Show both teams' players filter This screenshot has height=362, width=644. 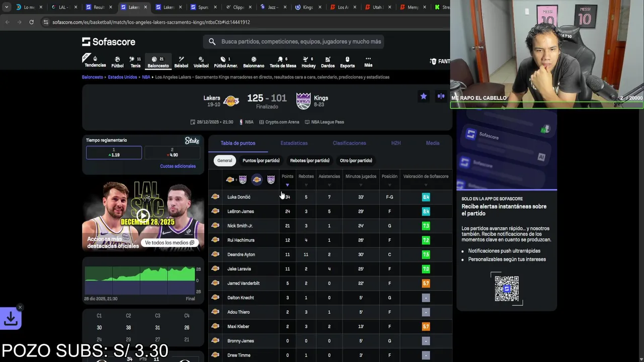click(236, 179)
